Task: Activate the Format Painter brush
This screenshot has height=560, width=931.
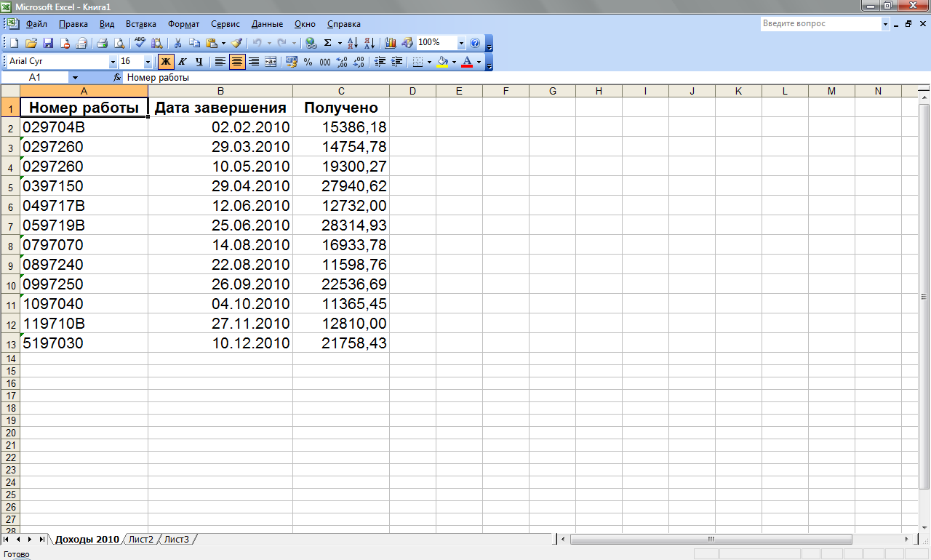Action: tap(236, 43)
